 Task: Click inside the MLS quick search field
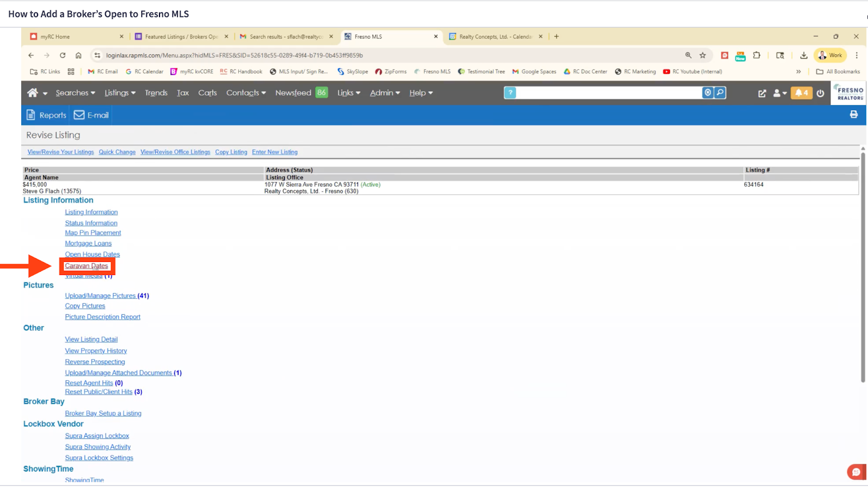coord(608,93)
